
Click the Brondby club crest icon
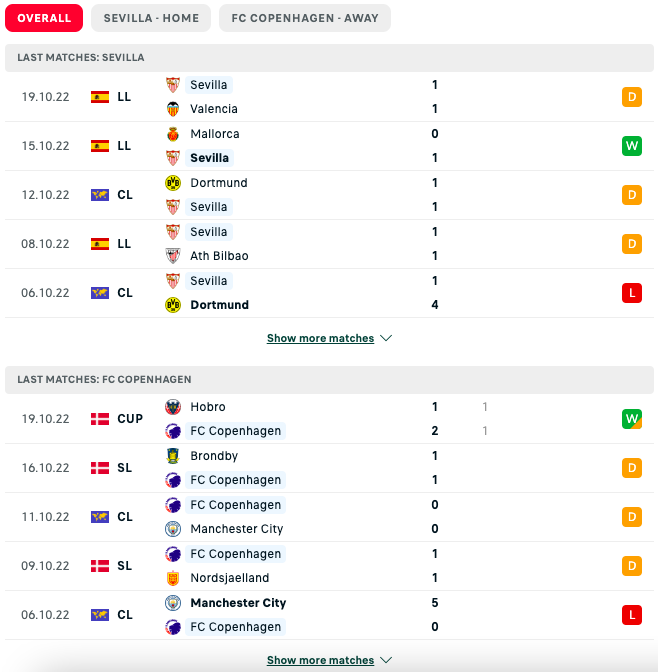point(173,456)
